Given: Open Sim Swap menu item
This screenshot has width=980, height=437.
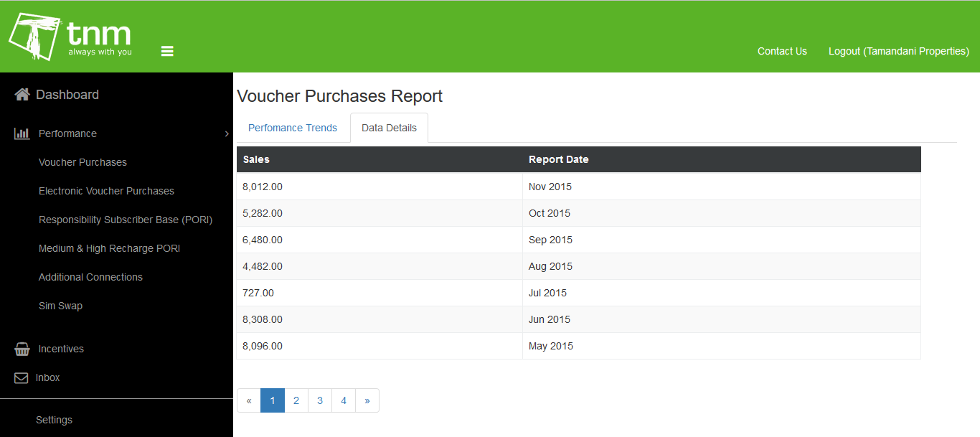Looking at the screenshot, I should tap(60, 306).
